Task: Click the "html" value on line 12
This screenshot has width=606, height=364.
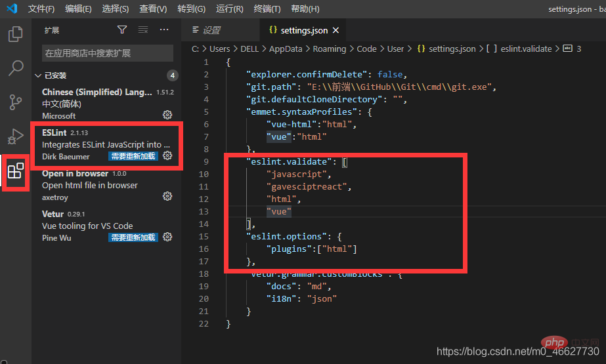Action: pyautogui.click(x=281, y=199)
